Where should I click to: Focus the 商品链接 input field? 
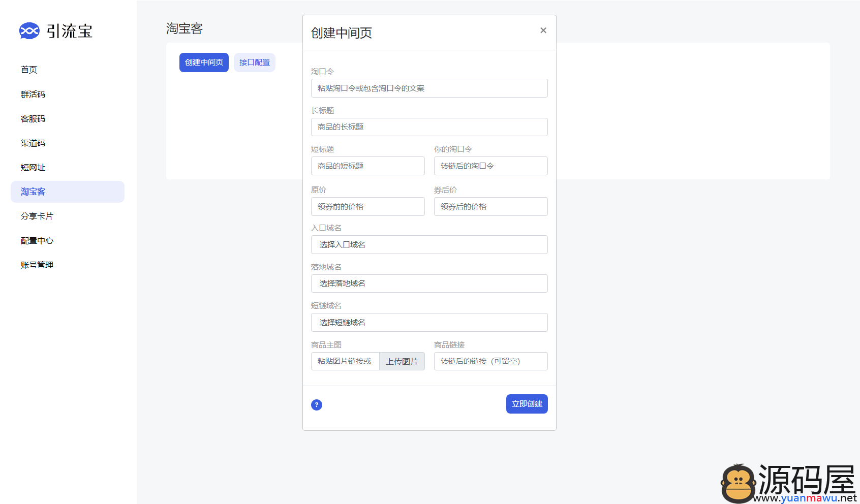(491, 361)
